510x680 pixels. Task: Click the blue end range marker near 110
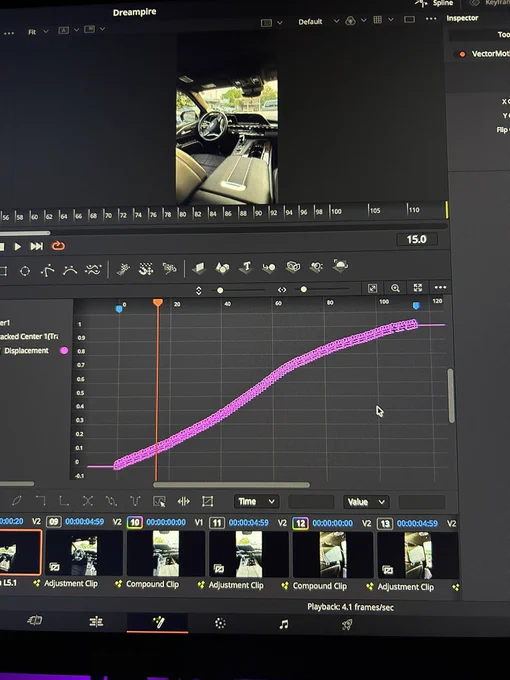click(x=416, y=306)
